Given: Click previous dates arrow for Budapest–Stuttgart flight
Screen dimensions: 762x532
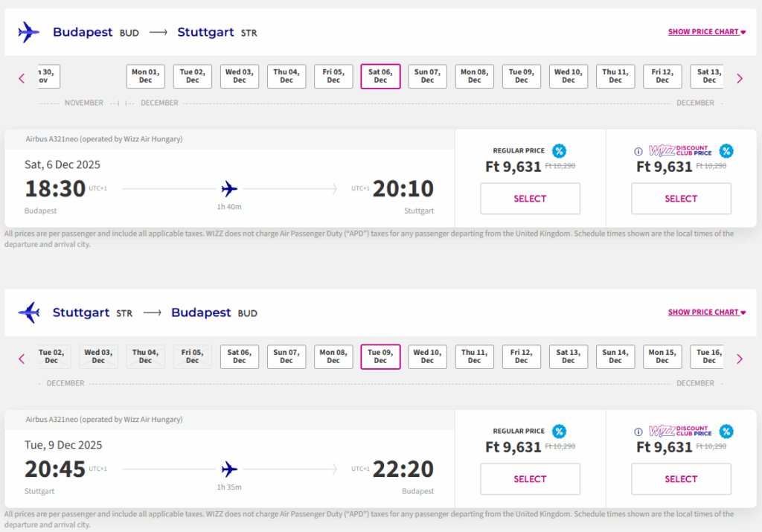Looking at the screenshot, I should (22, 78).
